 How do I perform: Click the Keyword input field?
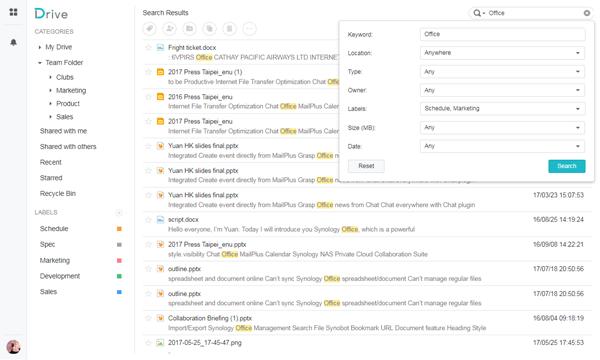[x=502, y=34]
